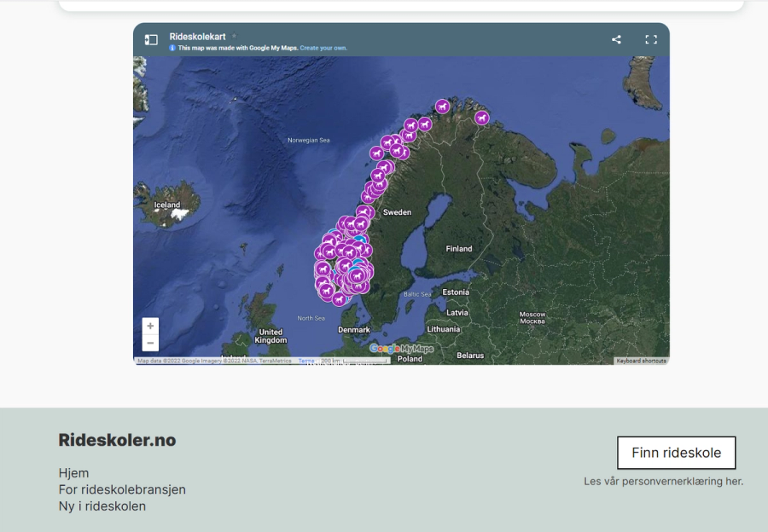Zoom in with the plus button
Viewport: 768px width, 532px height.
point(150,326)
